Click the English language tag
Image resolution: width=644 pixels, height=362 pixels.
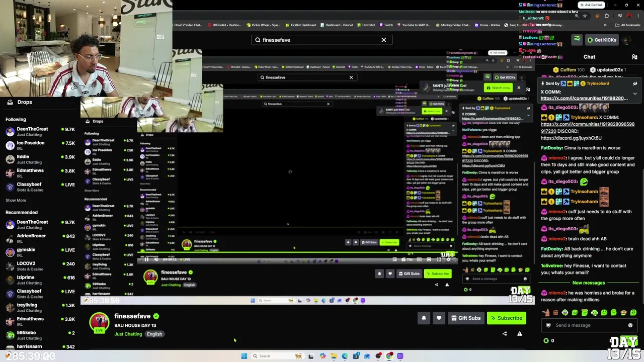pos(154,334)
